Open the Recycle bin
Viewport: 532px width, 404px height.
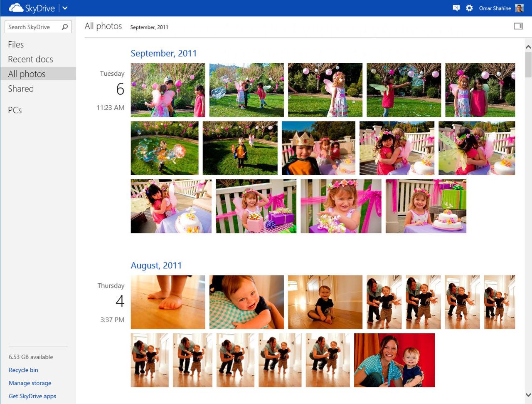coord(23,370)
